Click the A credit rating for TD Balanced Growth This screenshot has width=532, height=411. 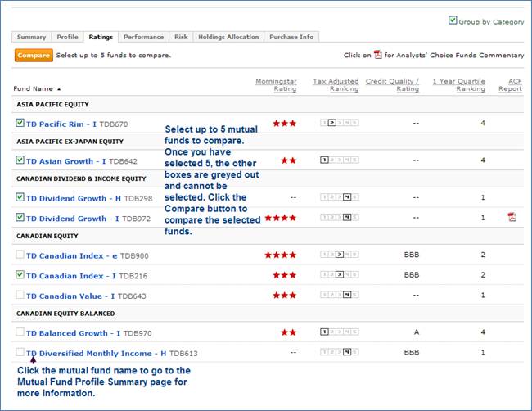(x=417, y=332)
